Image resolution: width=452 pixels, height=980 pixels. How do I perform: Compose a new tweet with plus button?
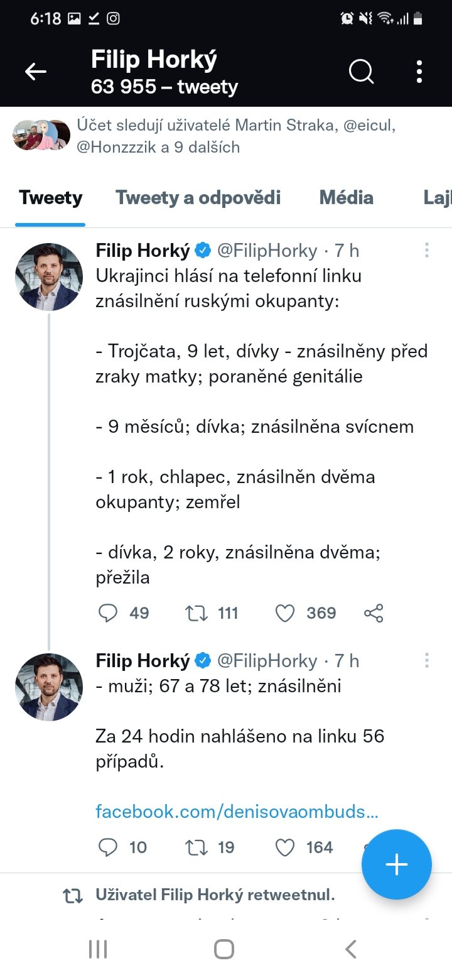click(396, 865)
